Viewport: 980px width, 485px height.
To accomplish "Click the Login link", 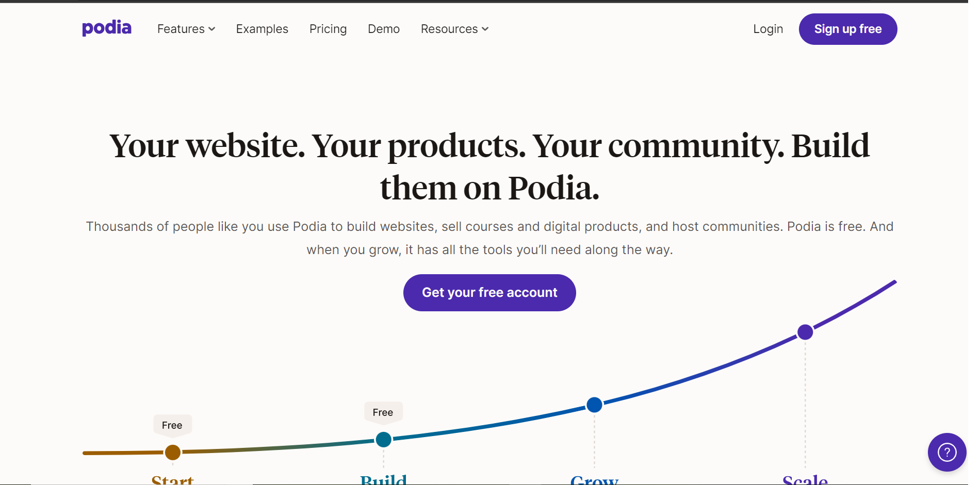I will pos(768,29).
